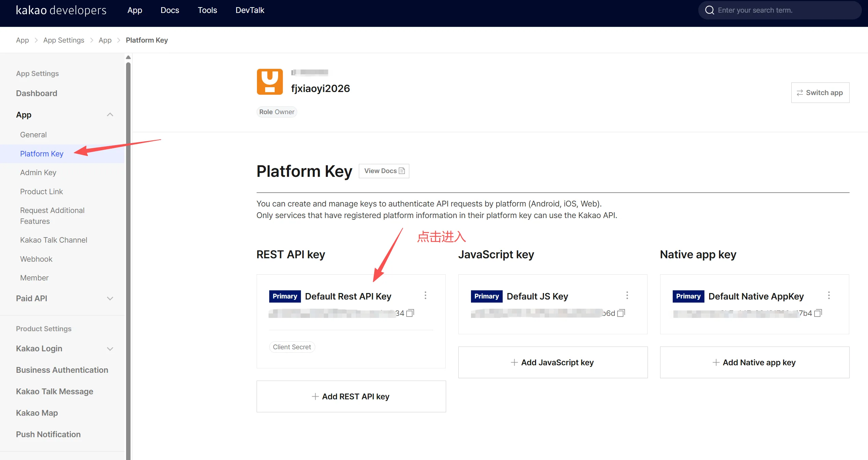Image resolution: width=868 pixels, height=460 pixels.
Task: Click the kakao developers logo
Action: tap(61, 10)
